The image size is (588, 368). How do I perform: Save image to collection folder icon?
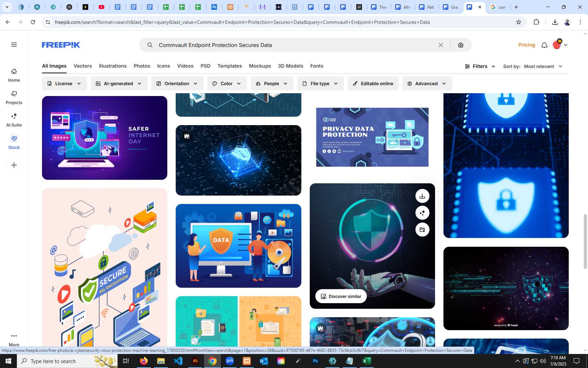tap(422, 230)
